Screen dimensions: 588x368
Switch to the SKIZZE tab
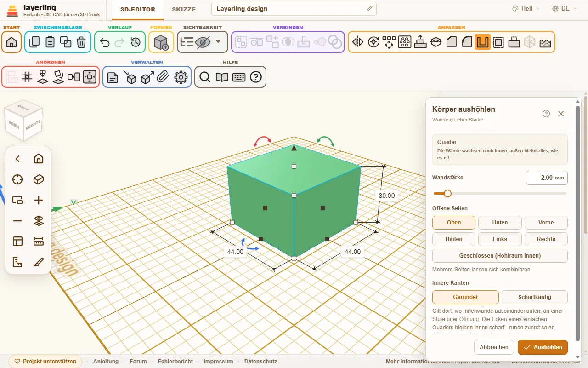184,9
